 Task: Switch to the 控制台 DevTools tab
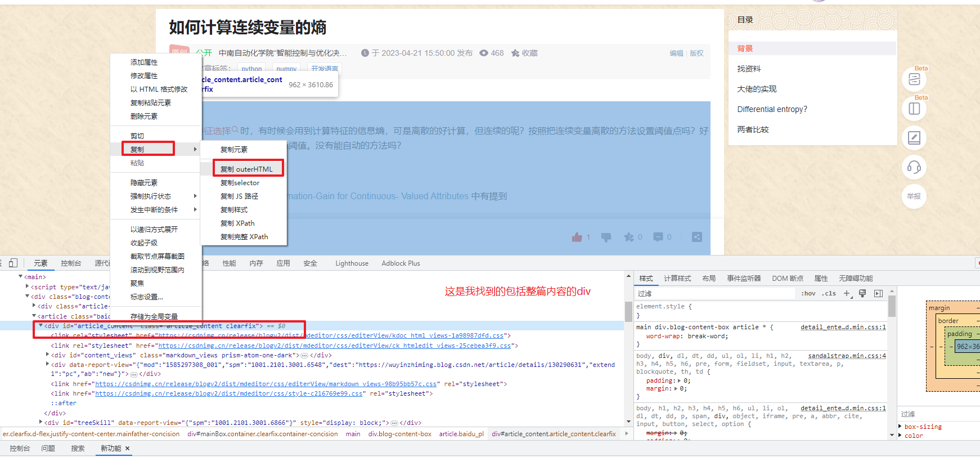71,263
